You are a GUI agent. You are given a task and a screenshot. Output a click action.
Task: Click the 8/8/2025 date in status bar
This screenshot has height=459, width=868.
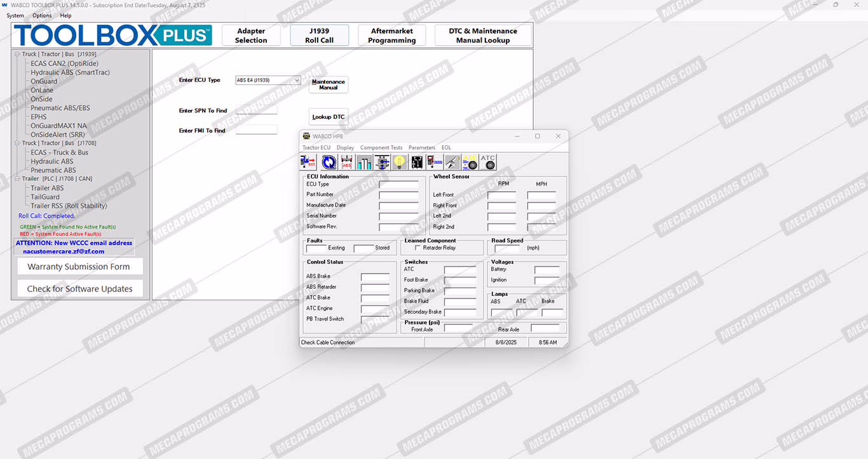tap(506, 342)
